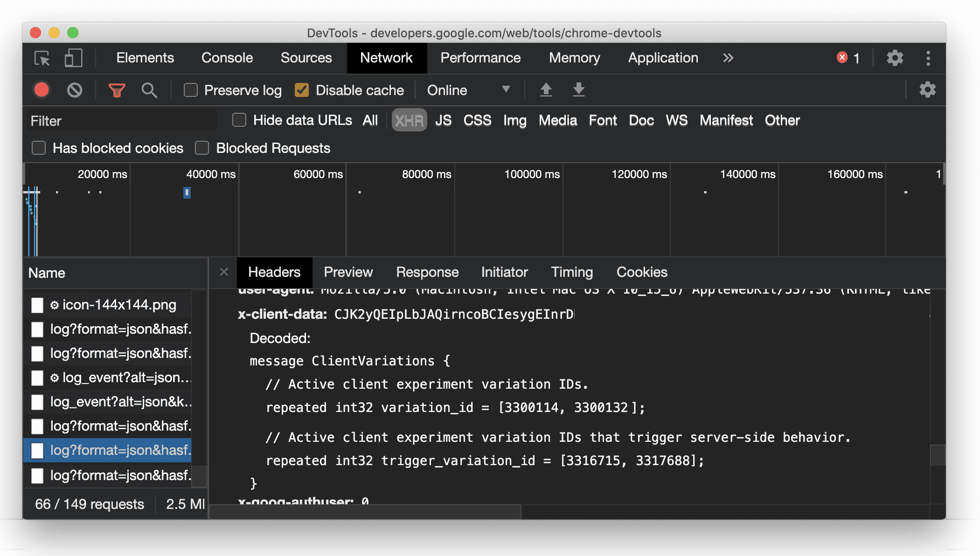Click the filter funnel icon
980x556 pixels.
click(117, 90)
